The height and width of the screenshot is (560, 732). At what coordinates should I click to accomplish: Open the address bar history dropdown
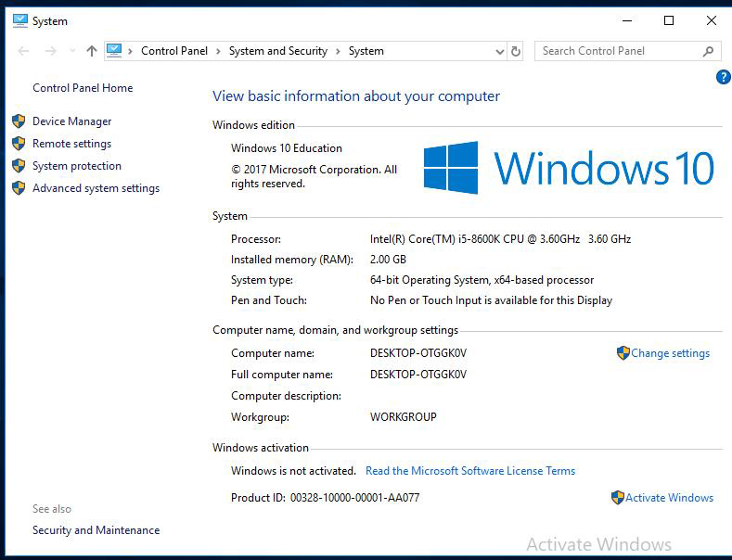coord(499,51)
